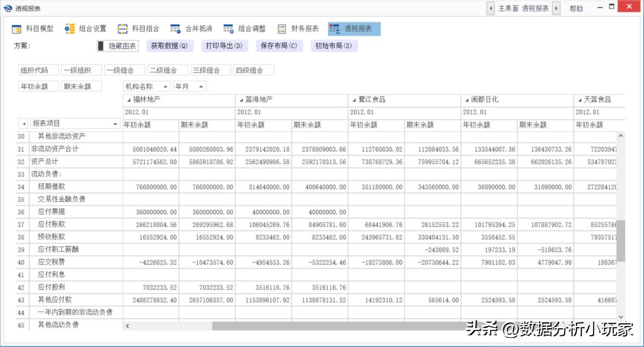This screenshot has width=644, height=347.
Task: Select the 合并抵消 toolbar icon
Action: pos(193,28)
